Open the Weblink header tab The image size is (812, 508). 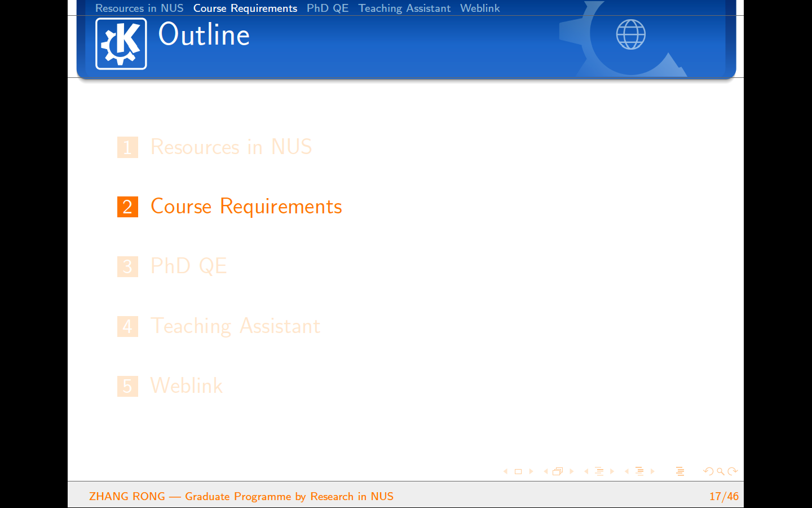tap(480, 8)
